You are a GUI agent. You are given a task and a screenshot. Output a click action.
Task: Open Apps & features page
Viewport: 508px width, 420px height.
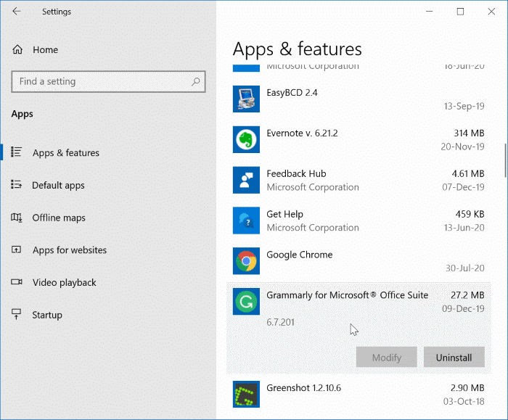(66, 152)
